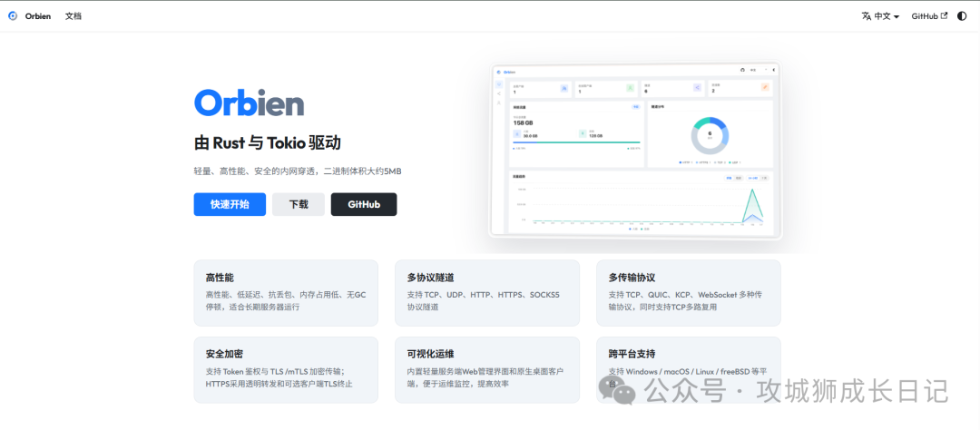Screen dimensions: 980x430
Task: Click the external link icon beside GitHub
Action: click(x=944, y=16)
